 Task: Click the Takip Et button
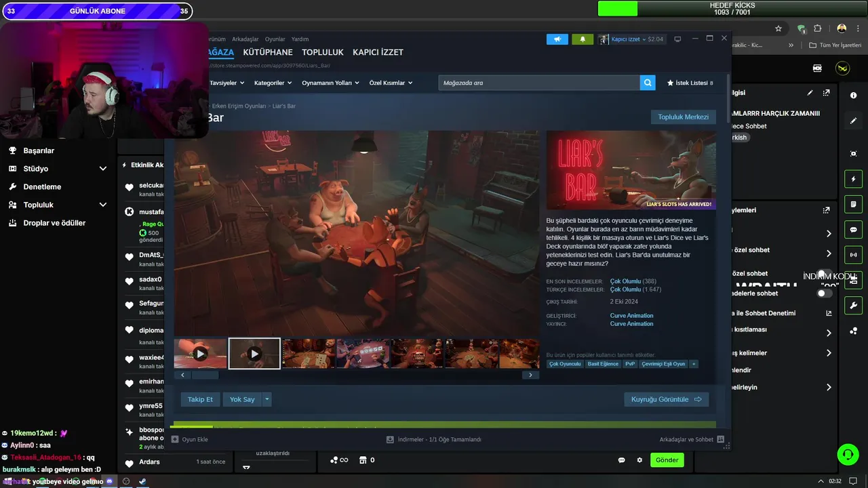pos(200,399)
